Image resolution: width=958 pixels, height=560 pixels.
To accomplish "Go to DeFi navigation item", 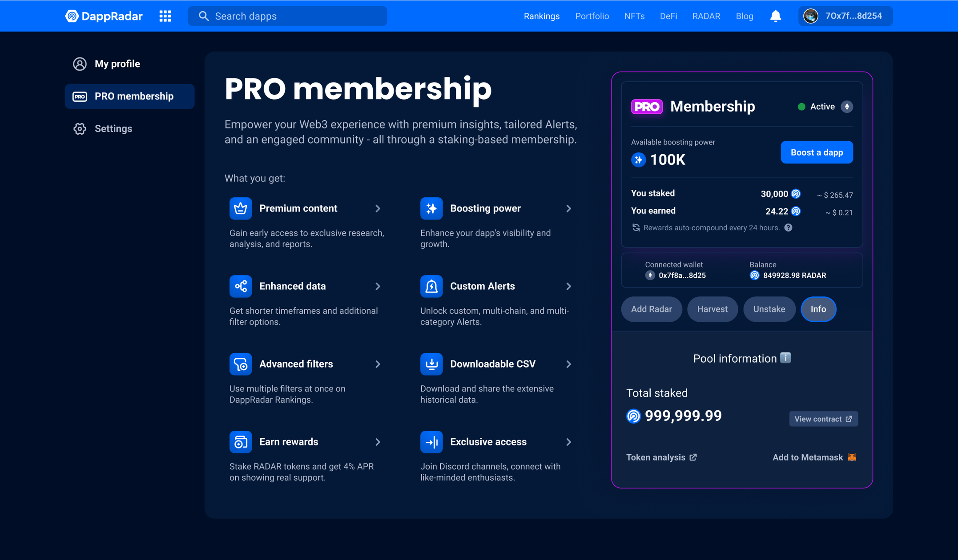I will (668, 16).
